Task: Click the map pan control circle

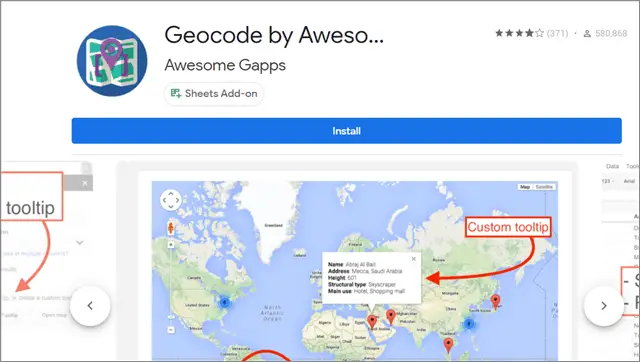Action: 171,200
